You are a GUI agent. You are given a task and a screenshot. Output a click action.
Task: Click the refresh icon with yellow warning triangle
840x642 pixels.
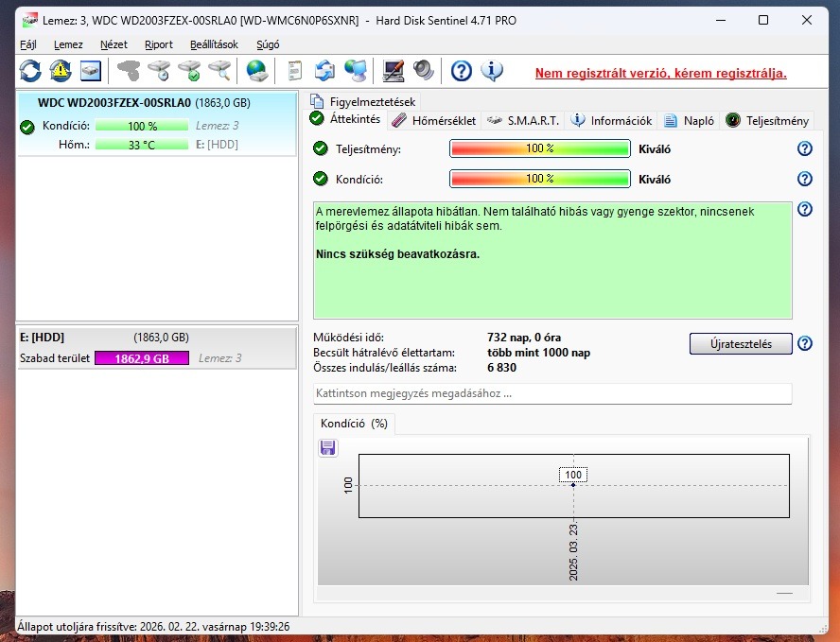(61, 71)
